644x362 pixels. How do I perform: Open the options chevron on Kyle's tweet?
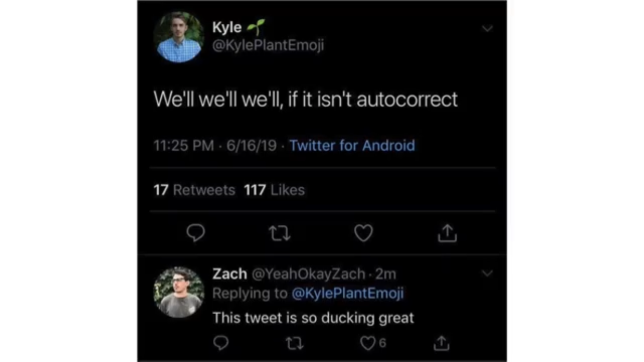[x=488, y=28]
